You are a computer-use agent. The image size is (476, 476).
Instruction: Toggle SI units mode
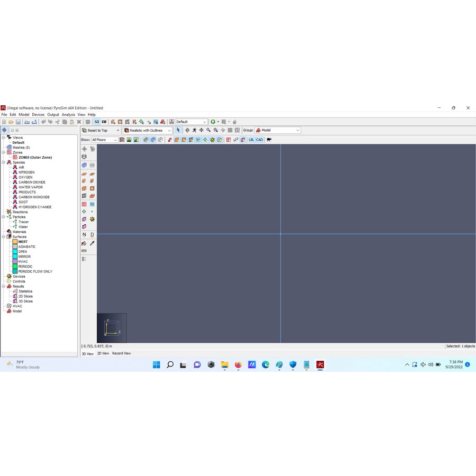click(97, 122)
